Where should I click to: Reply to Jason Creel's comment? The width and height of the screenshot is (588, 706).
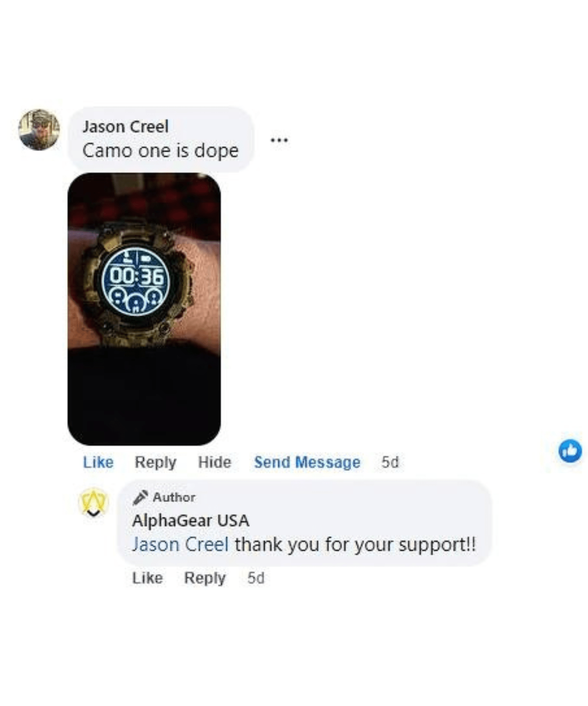(x=156, y=462)
